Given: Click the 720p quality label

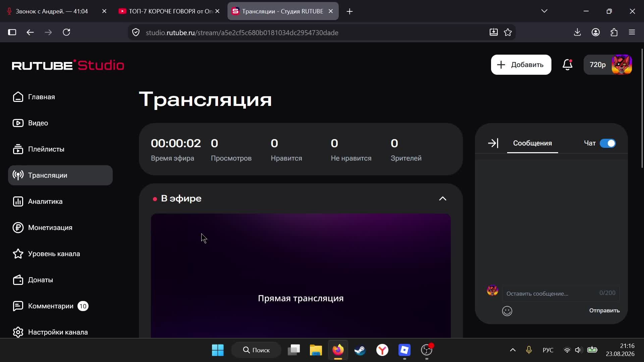Looking at the screenshot, I should coord(597,65).
